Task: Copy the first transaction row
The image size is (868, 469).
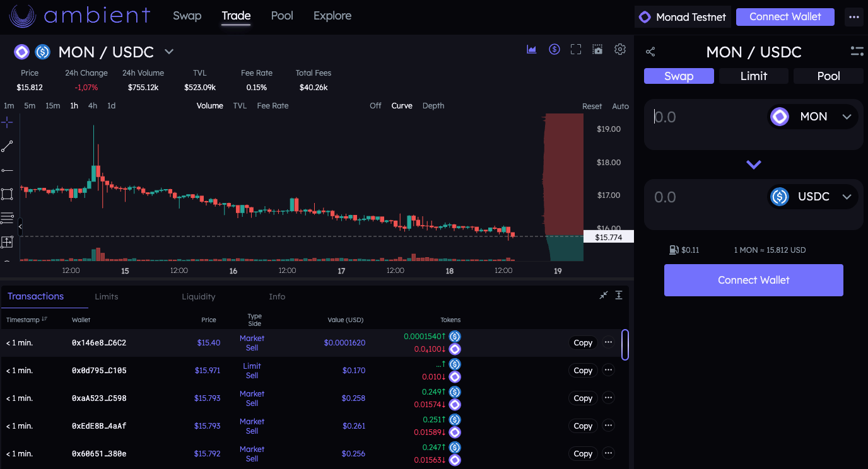Action: pos(582,343)
